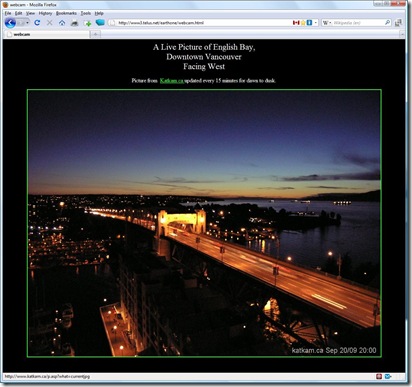Screen dimensions: 412x387
Task: Click the 'updated every 15 minutes' text
Action: coord(211,81)
